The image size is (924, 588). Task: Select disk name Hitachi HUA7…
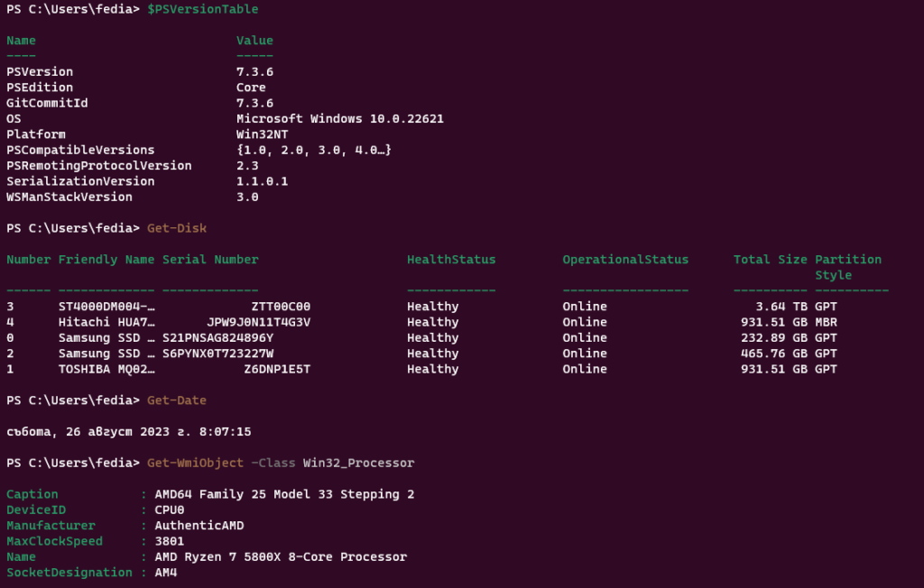[x=106, y=322]
